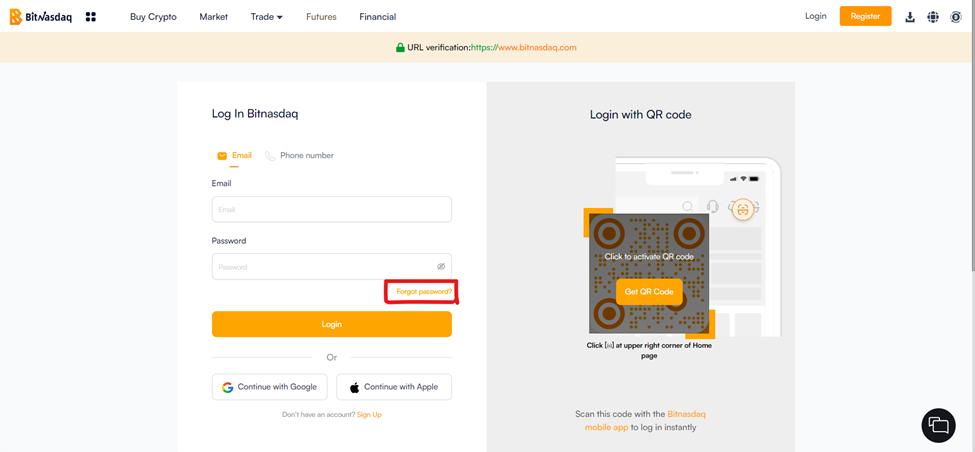Open the live chat support bubble
The width and height of the screenshot is (975, 452).
[x=938, y=425]
